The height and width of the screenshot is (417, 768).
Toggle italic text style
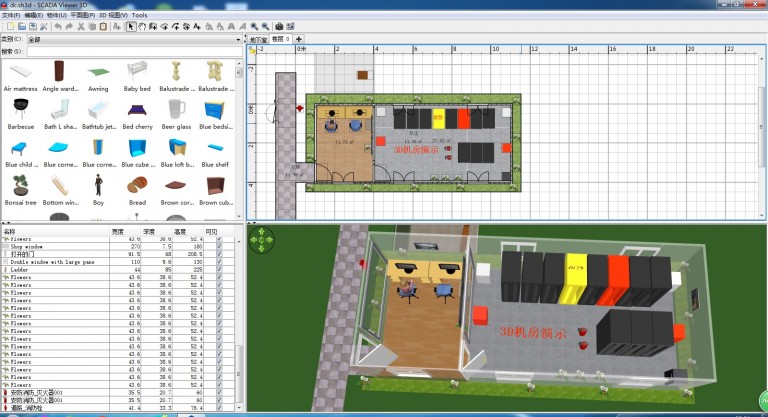(x=242, y=26)
